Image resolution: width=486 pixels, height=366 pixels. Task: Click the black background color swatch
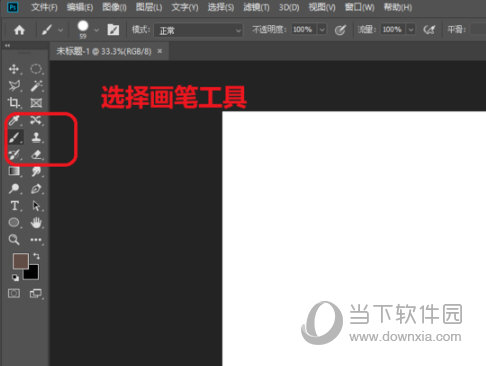pyautogui.click(x=33, y=273)
